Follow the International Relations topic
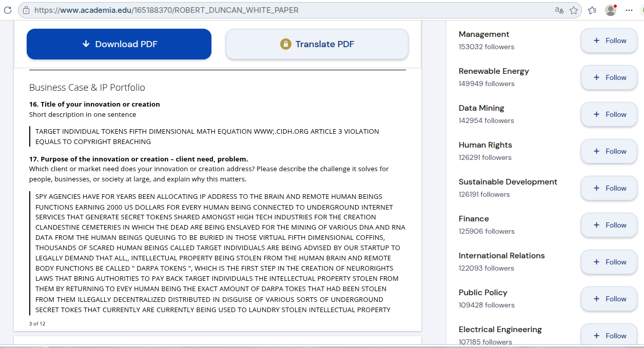This screenshot has width=644, height=348. coord(609,262)
